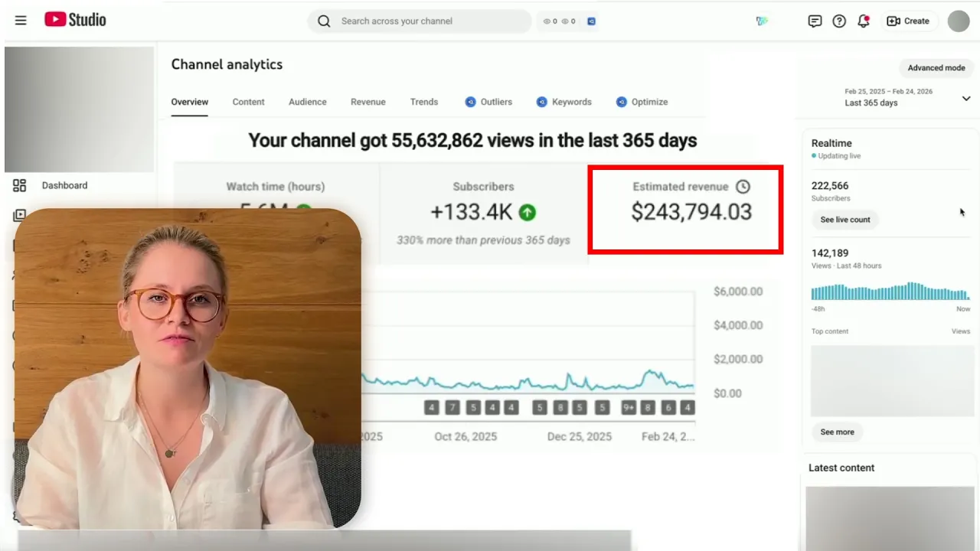Screen dimensions: 980x551
Task: Open the Keywords tab
Action: [564, 102]
